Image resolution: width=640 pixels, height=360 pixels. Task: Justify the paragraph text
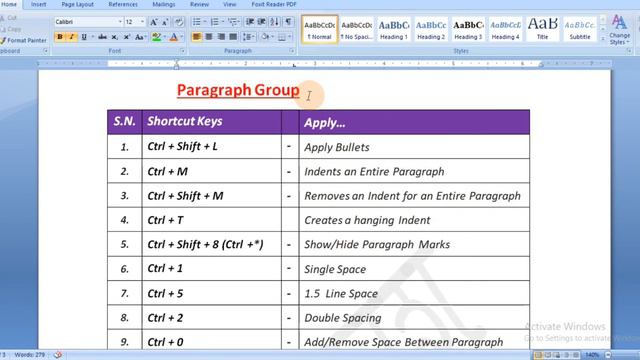point(233,37)
